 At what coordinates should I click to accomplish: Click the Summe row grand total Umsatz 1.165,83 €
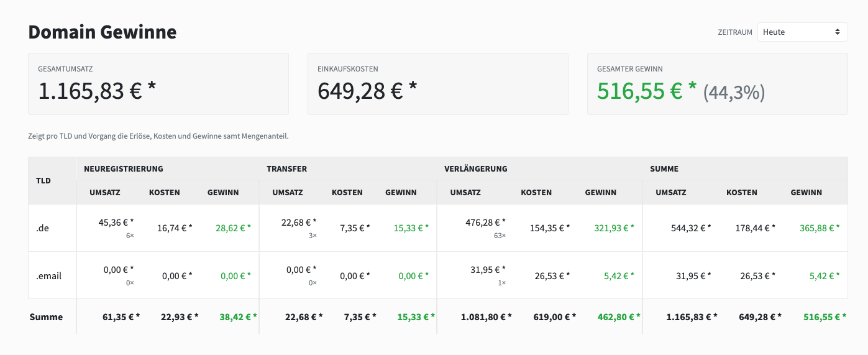(x=692, y=317)
